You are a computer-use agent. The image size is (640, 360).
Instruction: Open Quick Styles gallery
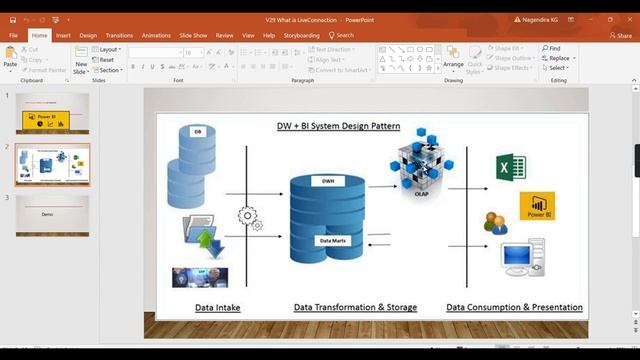(x=474, y=60)
